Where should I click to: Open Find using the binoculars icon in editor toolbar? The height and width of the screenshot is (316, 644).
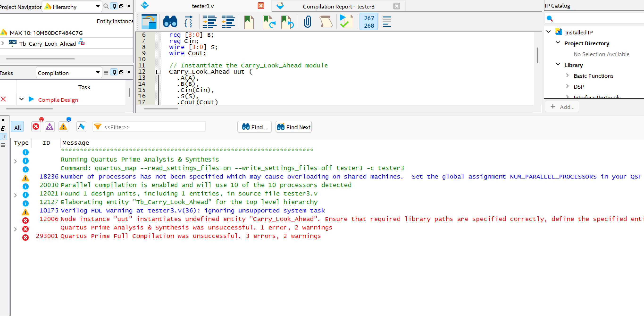coord(170,21)
